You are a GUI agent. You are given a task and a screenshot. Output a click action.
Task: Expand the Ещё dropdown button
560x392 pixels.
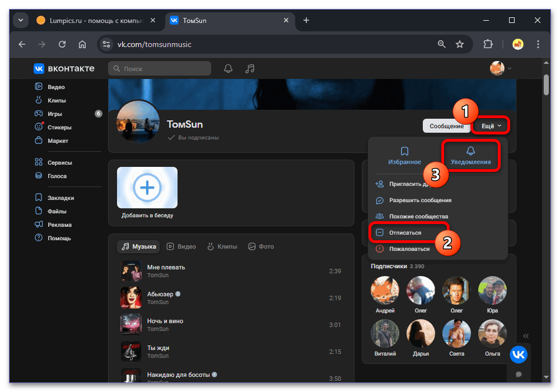pos(491,125)
